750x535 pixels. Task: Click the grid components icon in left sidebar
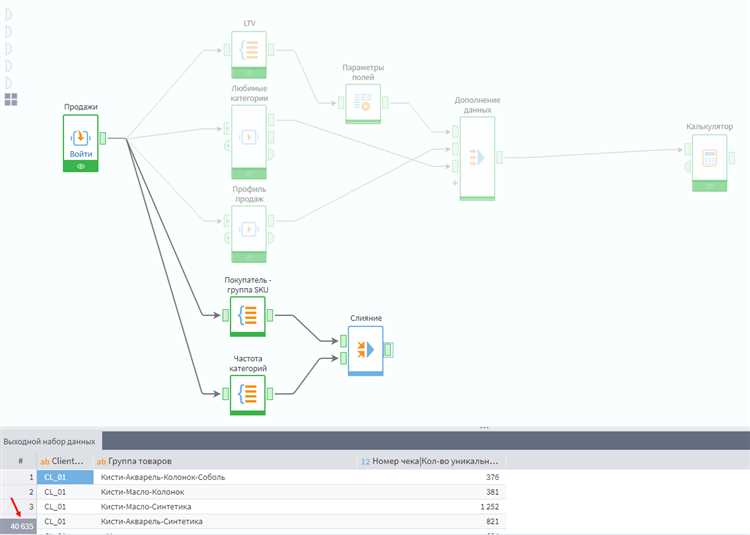pyautogui.click(x=11, y=99)
